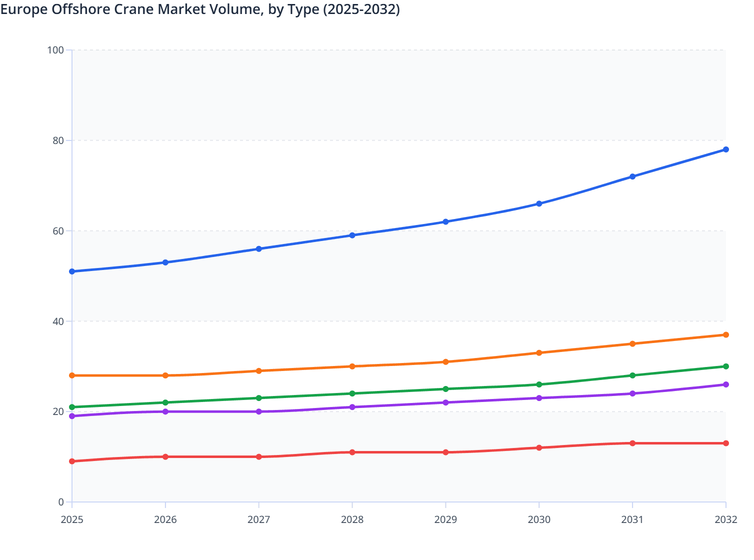This screenshot has width=754, height=560.
Task: Select the green line's 2032 data point
Action: coord(725,366)
